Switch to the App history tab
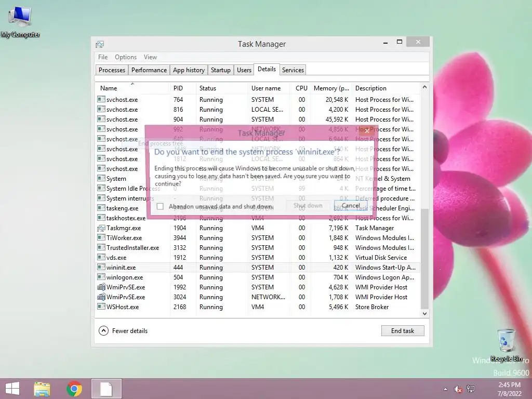Screen dimensions: 532x399 pyautogui.click(x=189, y=70)
